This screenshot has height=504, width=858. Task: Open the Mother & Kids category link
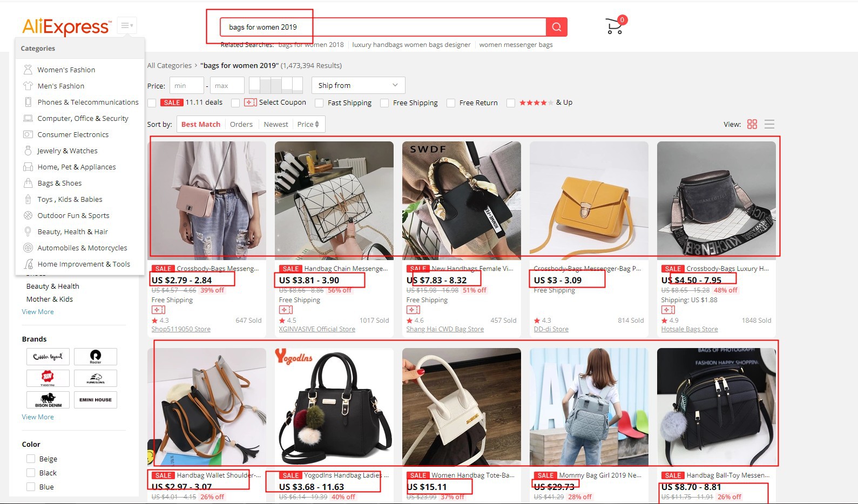50,299
